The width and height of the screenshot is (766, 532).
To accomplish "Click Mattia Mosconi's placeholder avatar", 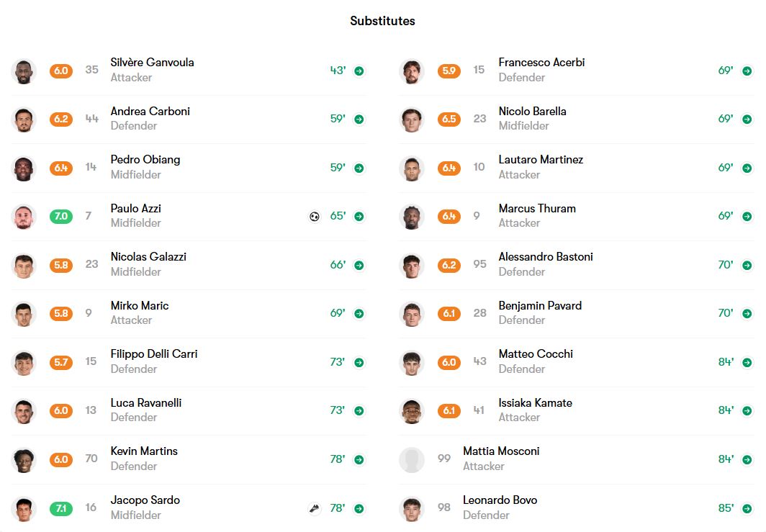I will click(x=412, y=459).
